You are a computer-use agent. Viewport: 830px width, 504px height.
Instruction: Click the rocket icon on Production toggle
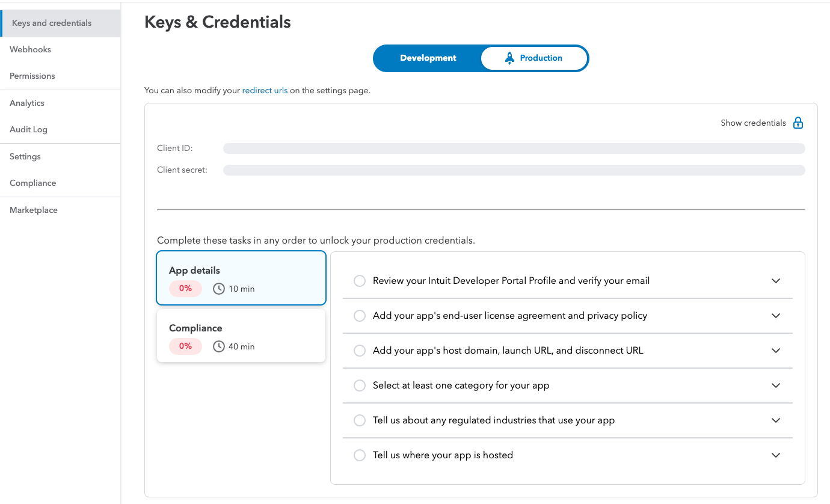[x=509, y=58]
